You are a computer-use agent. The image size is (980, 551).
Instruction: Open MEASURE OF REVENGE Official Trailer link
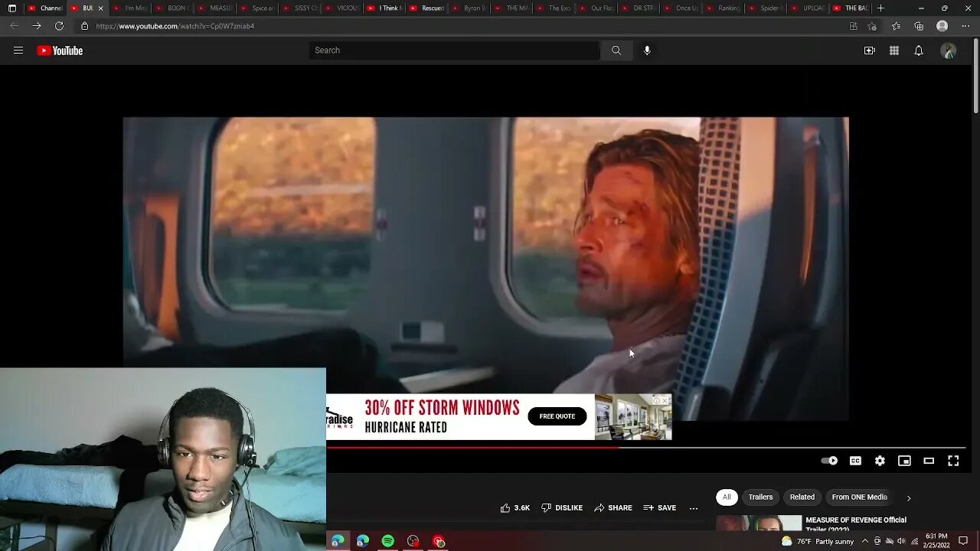pos(856,524)
